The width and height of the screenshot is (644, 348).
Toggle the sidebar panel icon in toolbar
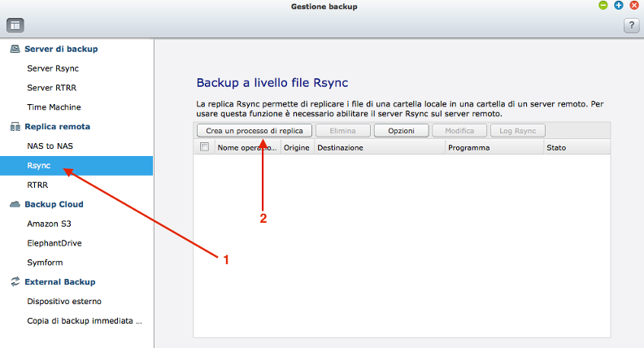click(15, 24)
